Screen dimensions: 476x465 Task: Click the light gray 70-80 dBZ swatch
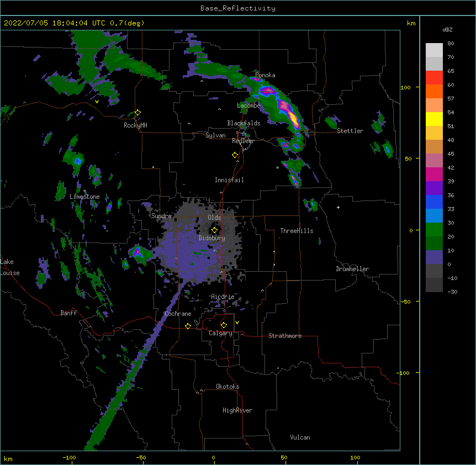[434, 50]
